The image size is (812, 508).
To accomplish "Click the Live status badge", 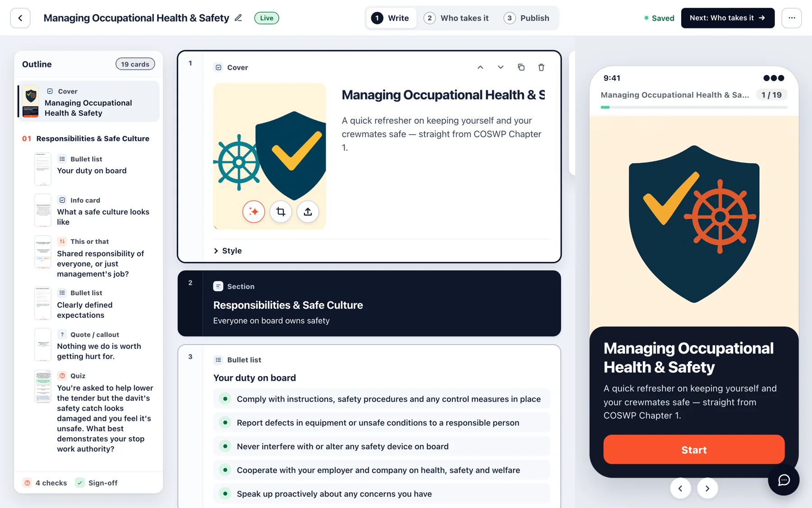I will click(x=267, y=18).
